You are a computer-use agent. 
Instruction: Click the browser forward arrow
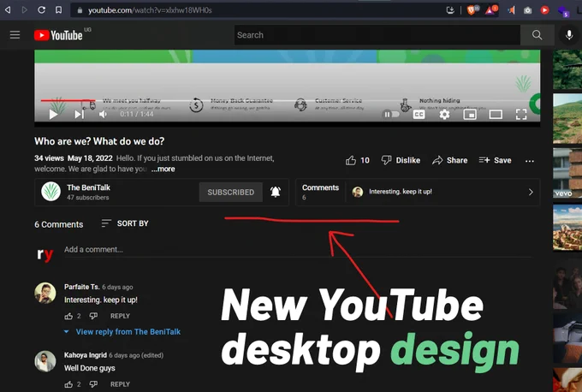click(25, 10)
